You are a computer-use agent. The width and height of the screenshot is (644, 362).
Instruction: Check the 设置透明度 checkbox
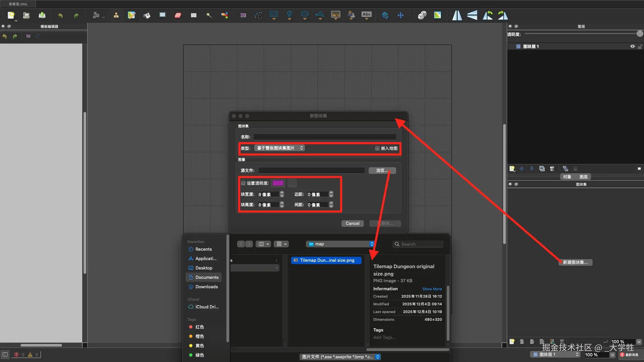point(244,183)
